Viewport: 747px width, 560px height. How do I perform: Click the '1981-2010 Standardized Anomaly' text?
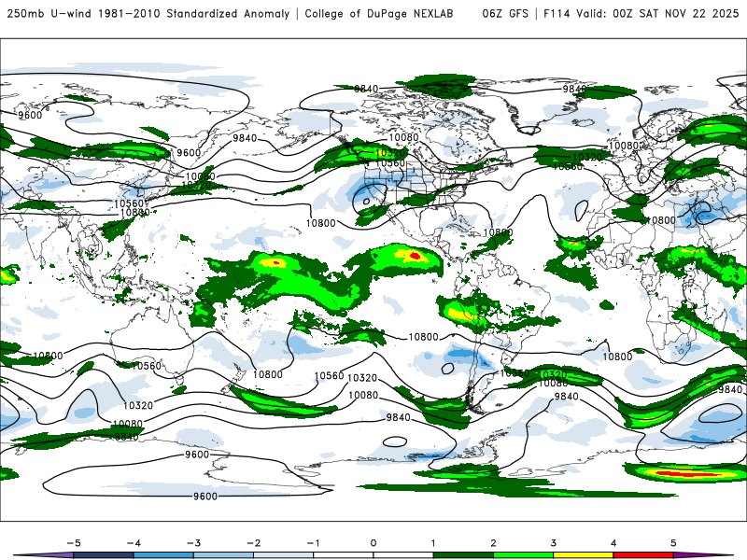tap(194, 13)
